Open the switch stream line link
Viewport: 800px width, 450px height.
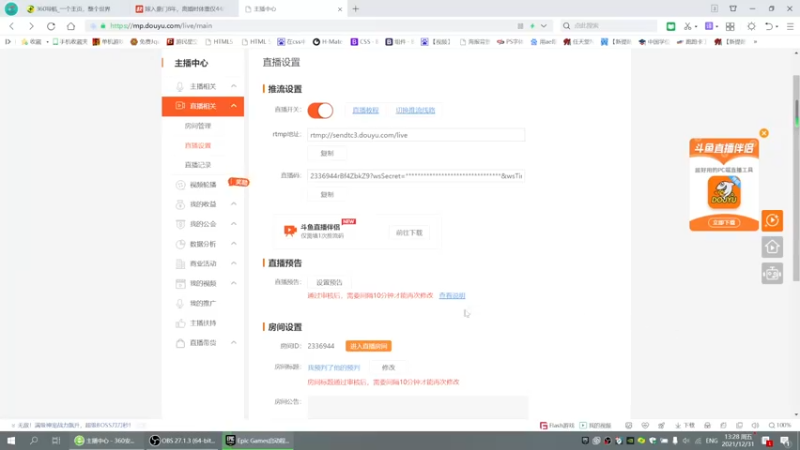click(415, 110)
